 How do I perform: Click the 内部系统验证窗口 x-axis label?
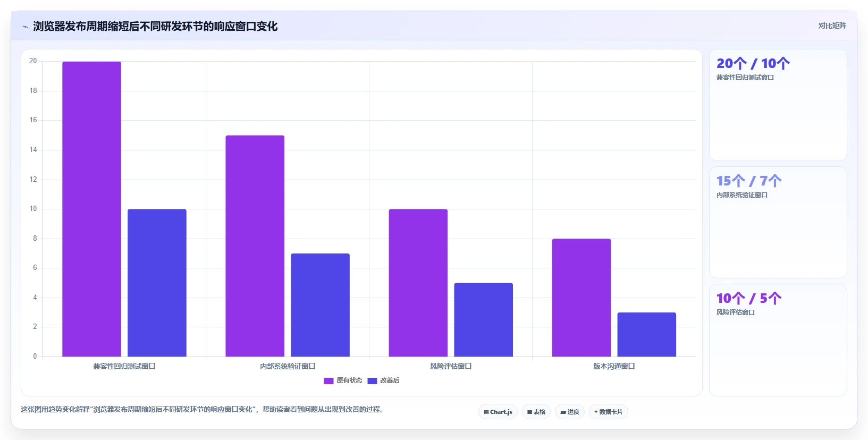[x=288, y=366]
